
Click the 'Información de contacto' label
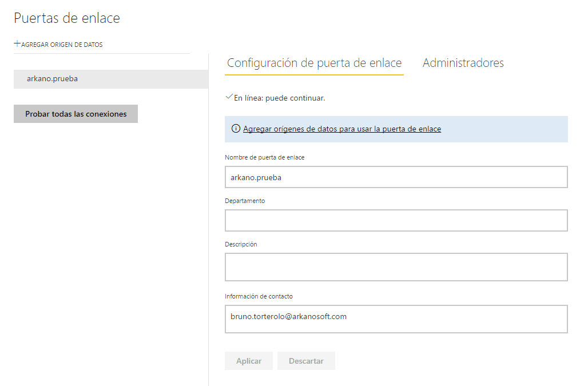tap(259, 296)
